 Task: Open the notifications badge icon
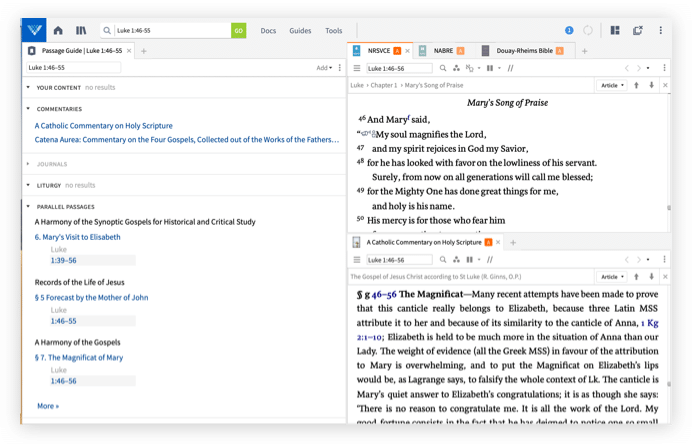pyautogui.click(x=569, y=30)
